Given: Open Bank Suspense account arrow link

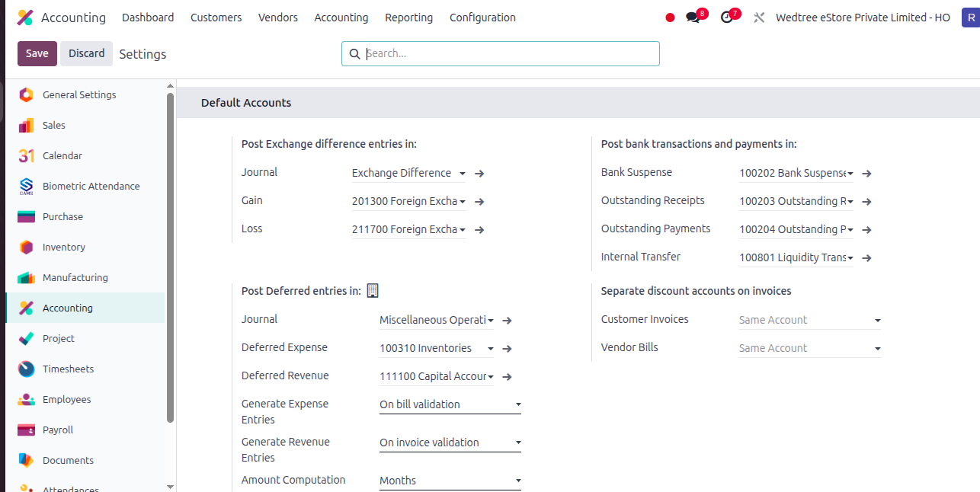Looking at the screenshot, I should (x=866, y=174).
